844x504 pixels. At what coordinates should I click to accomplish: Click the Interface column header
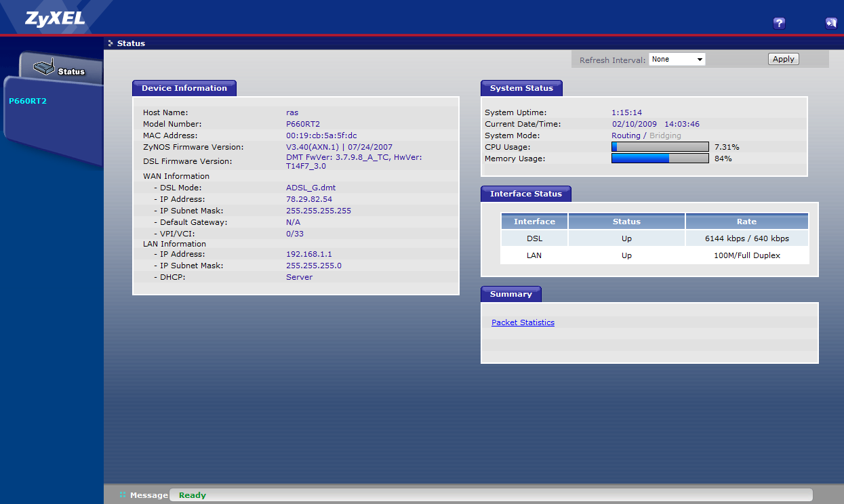(534, 222)
